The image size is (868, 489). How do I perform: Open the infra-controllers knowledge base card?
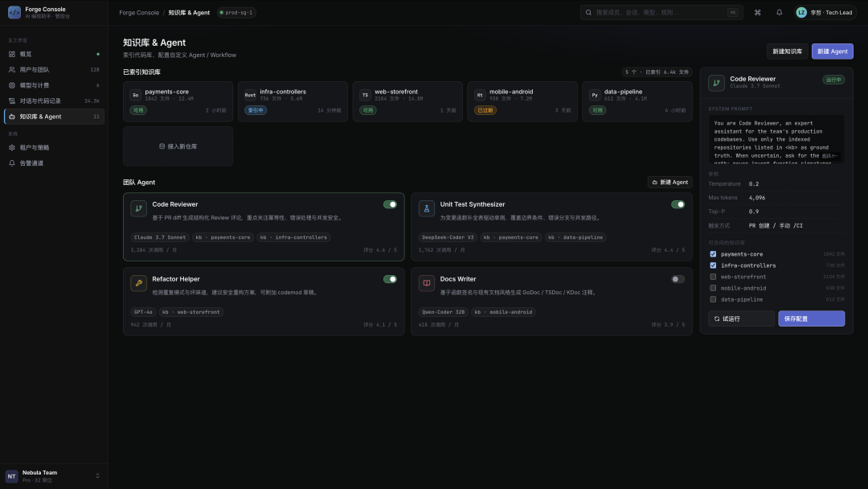293,101
